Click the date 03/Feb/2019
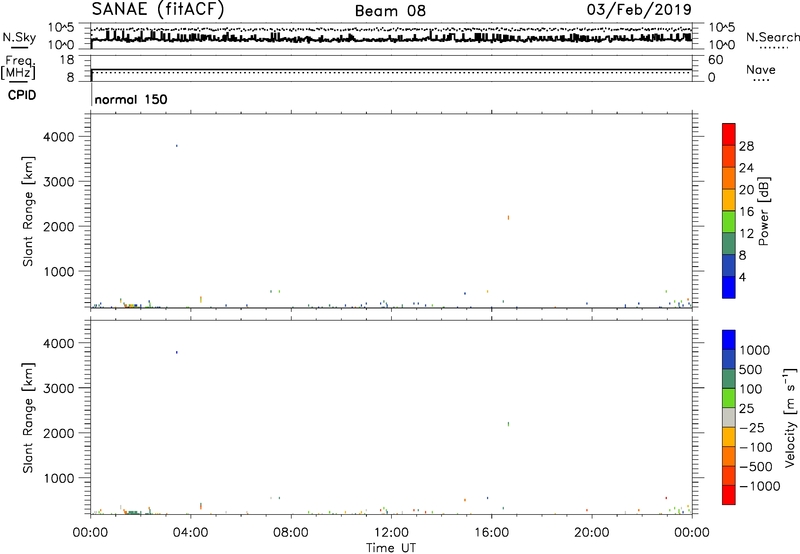Screen dimensions: 800x554 click(639, 10)
